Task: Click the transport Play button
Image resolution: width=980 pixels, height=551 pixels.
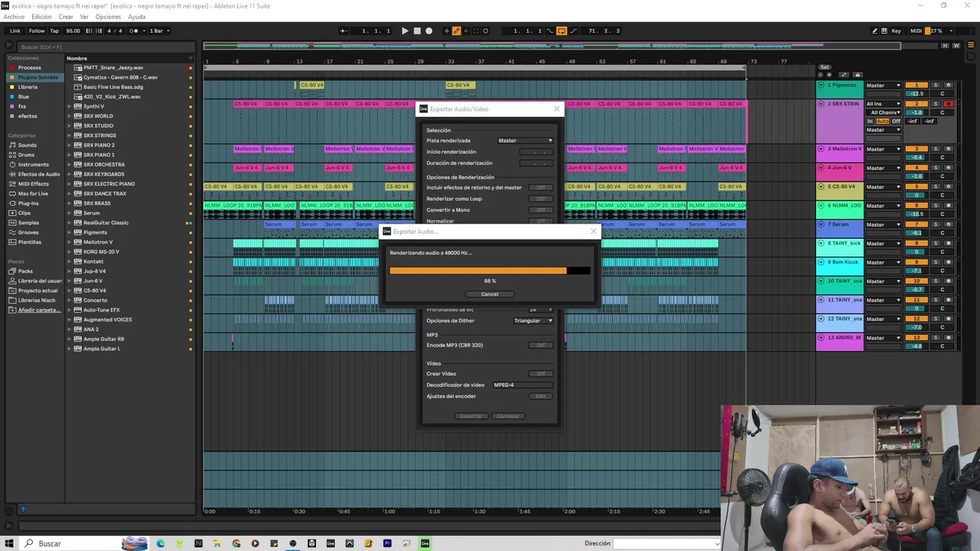Action: point(405,31)
